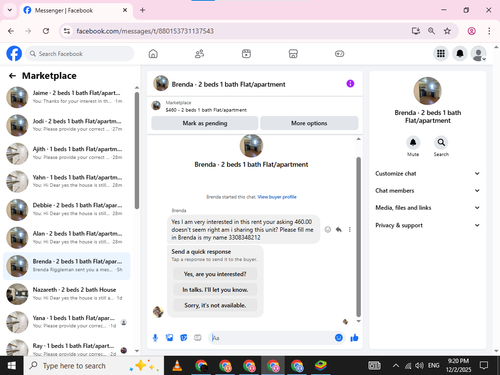Click the Windows taskbar search box
Image resolution: width=500 pixels, height=375 pixels.
point(94,366)
